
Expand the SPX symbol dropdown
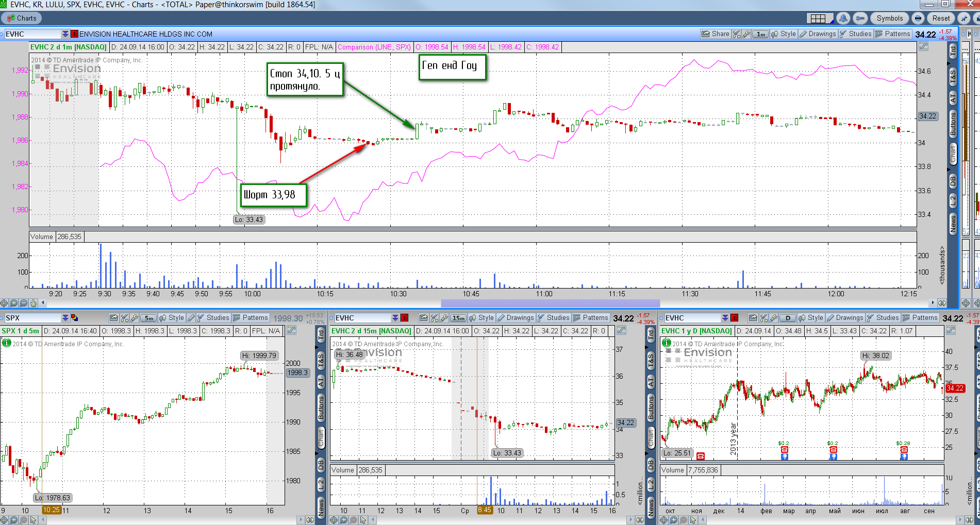pyautogui.click(x=65, y=318)
